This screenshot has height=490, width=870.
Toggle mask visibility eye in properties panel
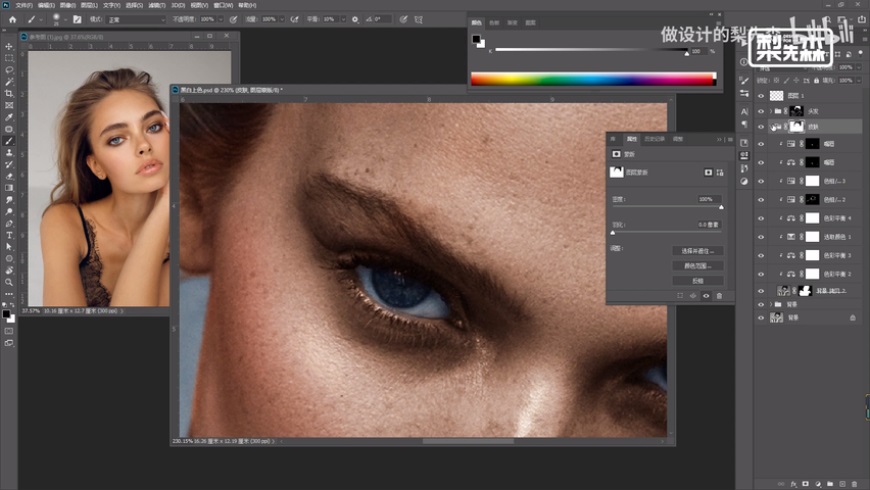(705, 296)
